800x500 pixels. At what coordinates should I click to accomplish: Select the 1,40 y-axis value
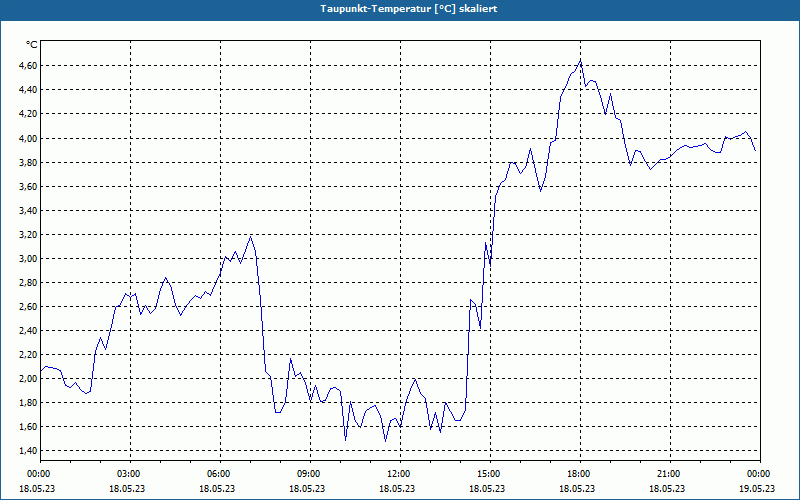click(x=28, y=450)
